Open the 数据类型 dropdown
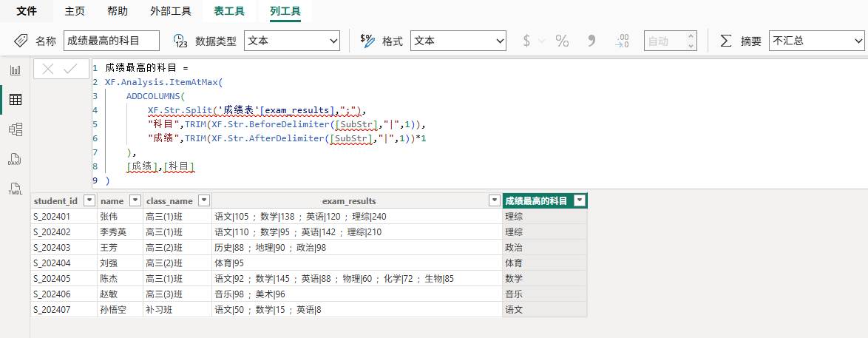The width and height of the screenshot is (868, 338). 291,41
